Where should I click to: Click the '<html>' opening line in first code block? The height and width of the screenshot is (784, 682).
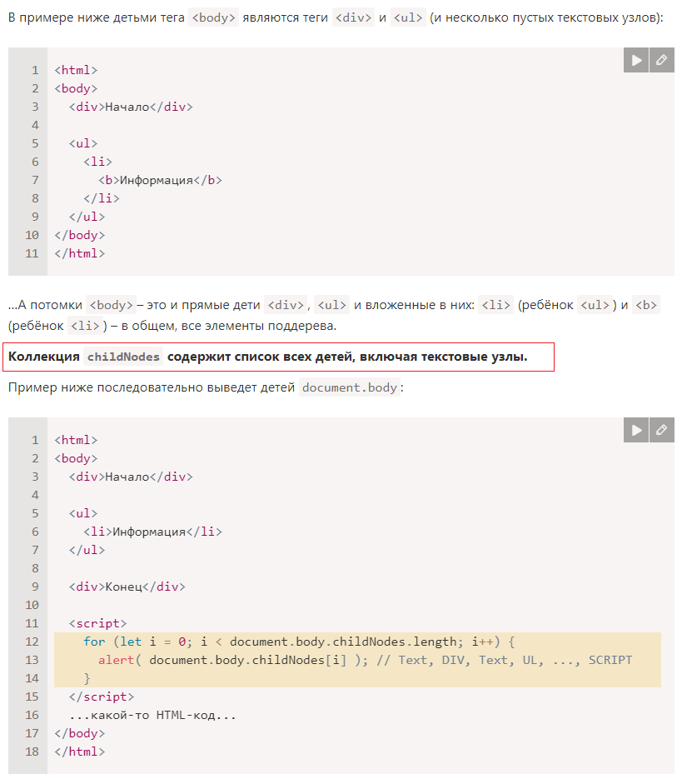[x=76, y=70]
